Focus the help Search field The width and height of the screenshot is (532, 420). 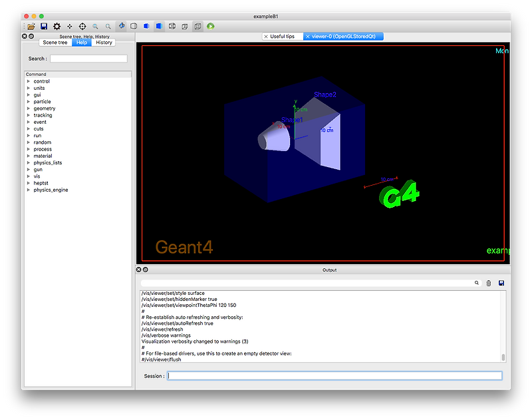click(89, 59)
